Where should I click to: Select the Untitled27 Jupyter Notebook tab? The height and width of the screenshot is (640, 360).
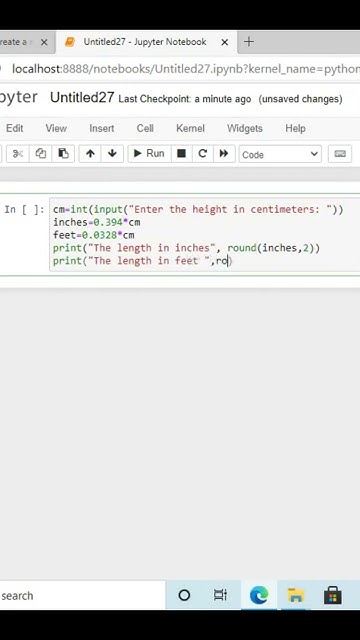click(x=145, y=42)
